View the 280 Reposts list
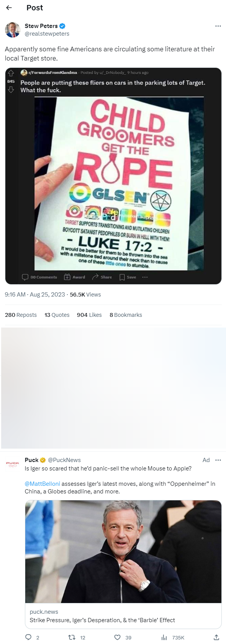Viewport: 226px width, 644px height. [21, 315]
